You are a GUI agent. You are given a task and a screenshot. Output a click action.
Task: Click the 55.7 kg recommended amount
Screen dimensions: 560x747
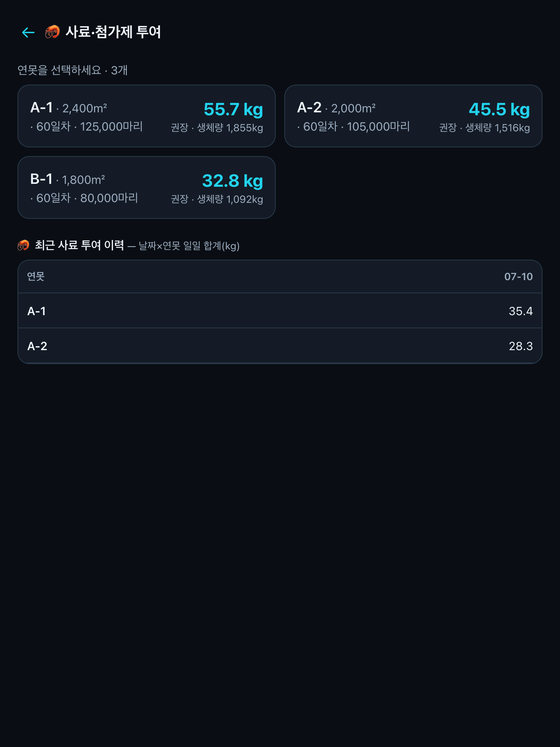233,109
